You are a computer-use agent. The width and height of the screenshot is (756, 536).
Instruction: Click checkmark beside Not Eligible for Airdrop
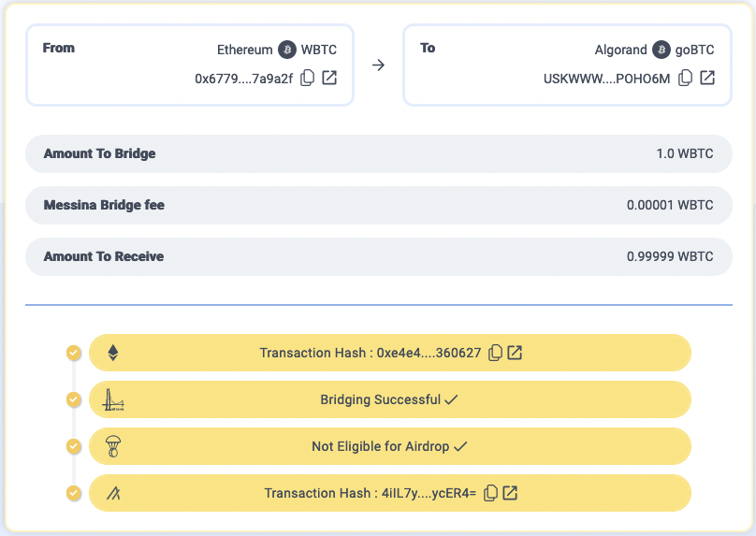point(74,446)
